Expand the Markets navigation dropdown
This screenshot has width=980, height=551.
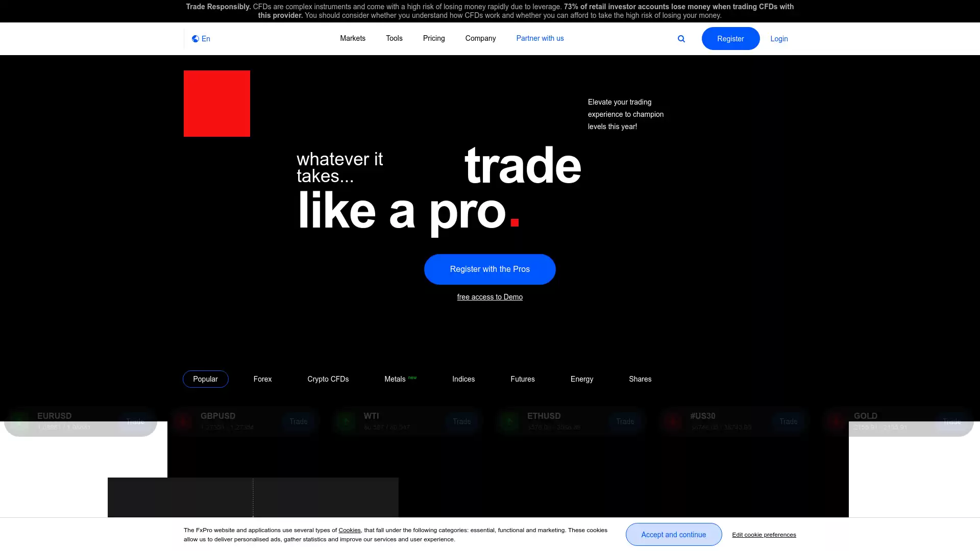353,38
